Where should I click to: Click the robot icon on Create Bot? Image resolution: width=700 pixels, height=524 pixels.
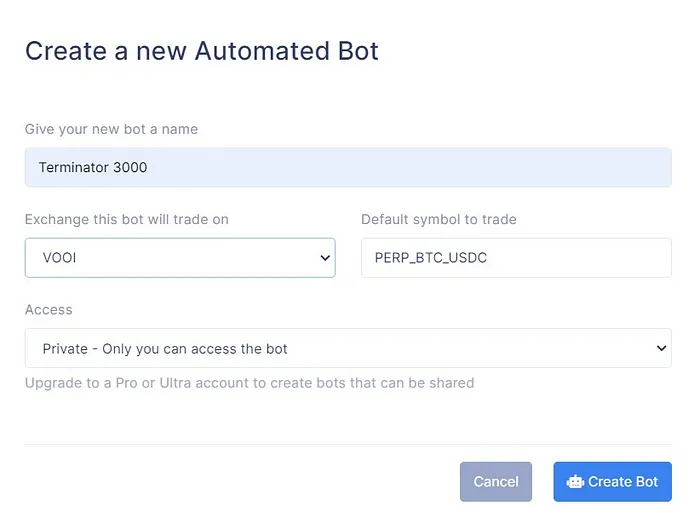pos(575,482)
